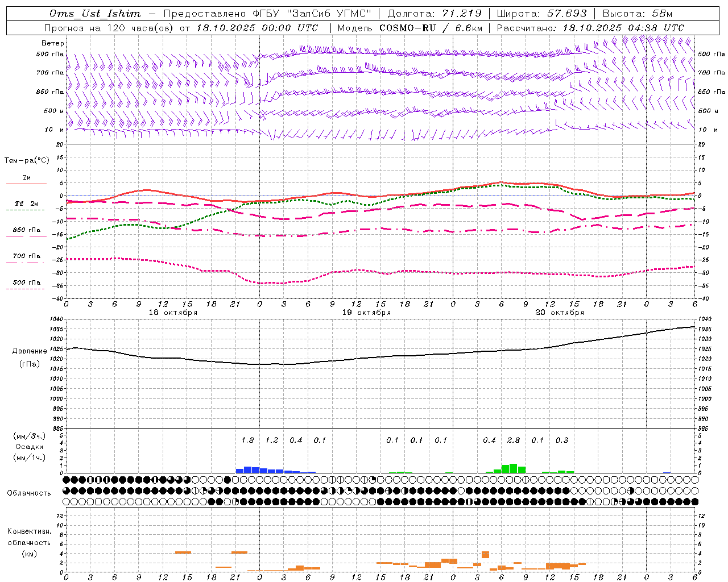Click the station name "Oms_Ust_Ishim" in header
The image size is (728, 582).
click(x=95, y=14)
